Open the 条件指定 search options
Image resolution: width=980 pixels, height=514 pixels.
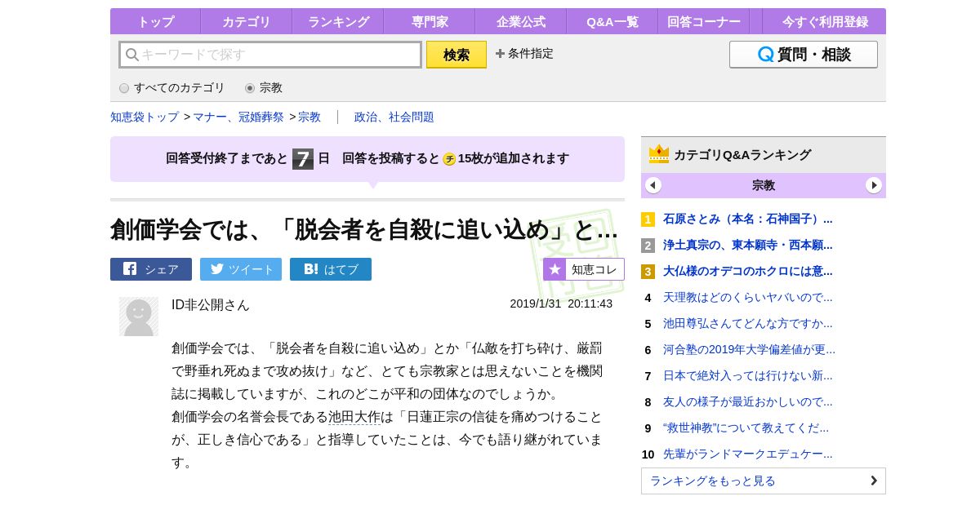point(524,54)
